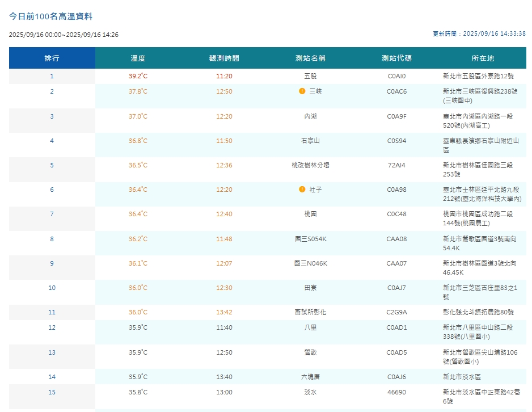
Task: Select the 國三S054K station
Action: pyautogui.click(x=310, y=239)
